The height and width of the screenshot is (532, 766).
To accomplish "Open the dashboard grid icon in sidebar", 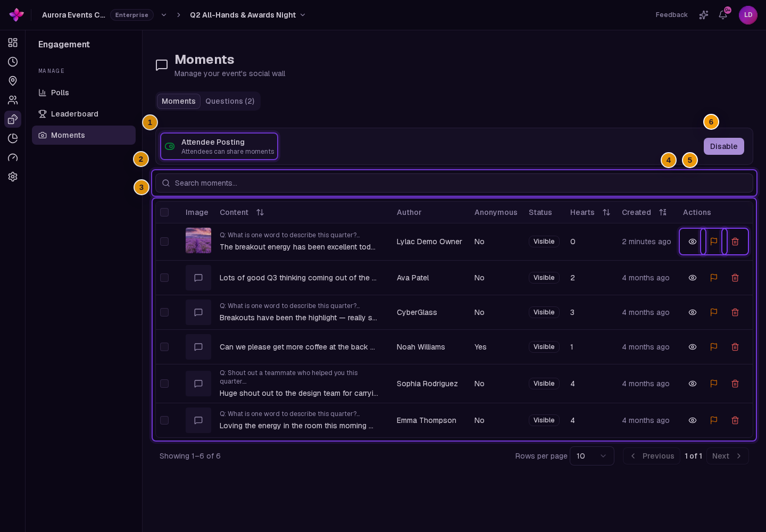I will (x=13, y=43).
